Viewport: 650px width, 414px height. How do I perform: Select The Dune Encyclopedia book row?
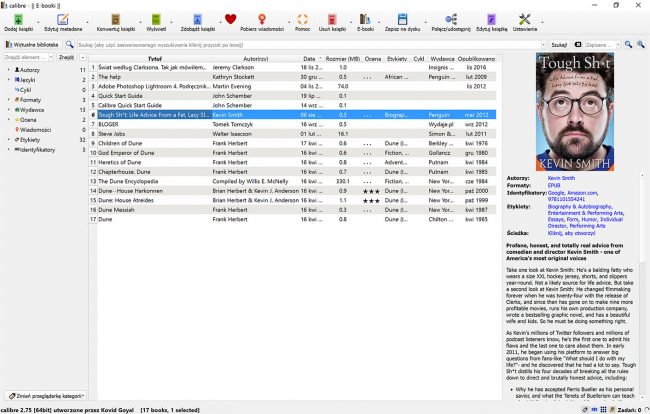293,181
